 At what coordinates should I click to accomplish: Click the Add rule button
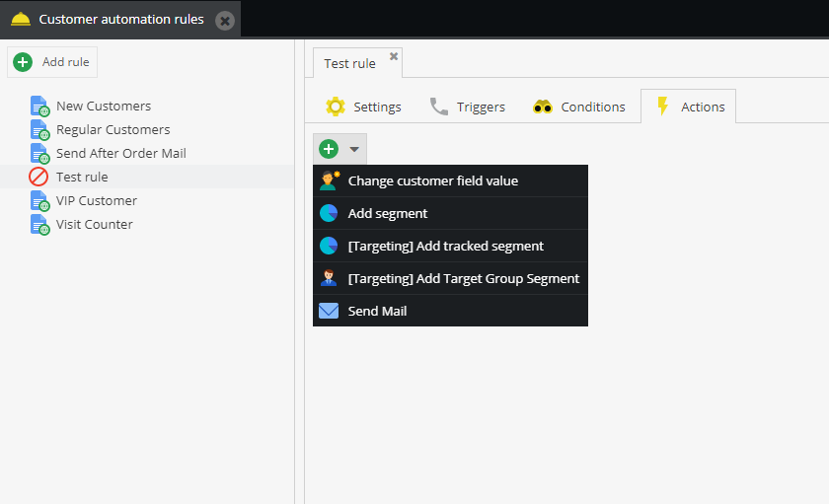click(x=52, y=62)
